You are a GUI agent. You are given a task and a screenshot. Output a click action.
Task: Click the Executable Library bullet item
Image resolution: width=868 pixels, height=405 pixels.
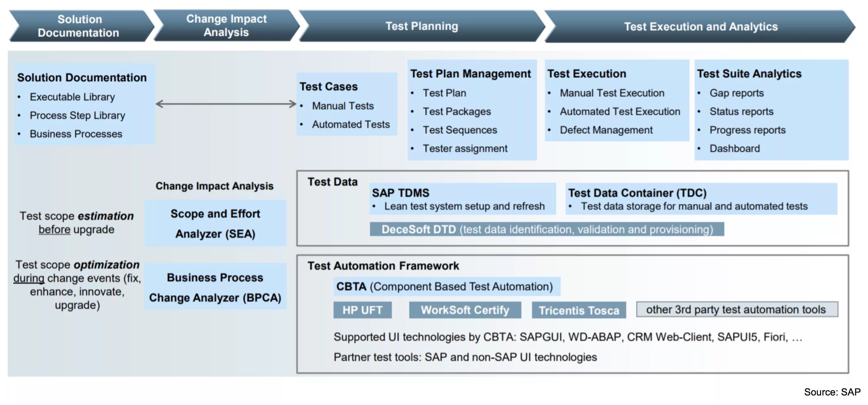[x=72, y=97]
